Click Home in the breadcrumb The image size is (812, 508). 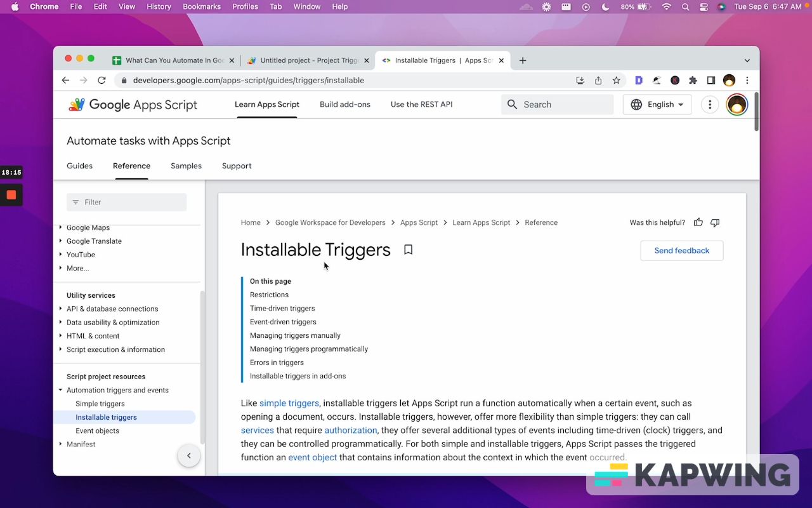tap(251, 222)
